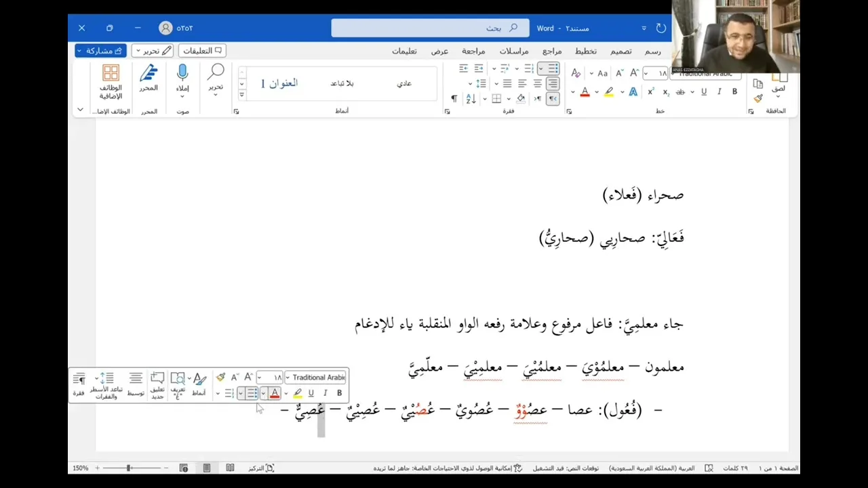
Task: Open the Editor (المحرر) tool in ribbon
Action: tap(149, 78)
